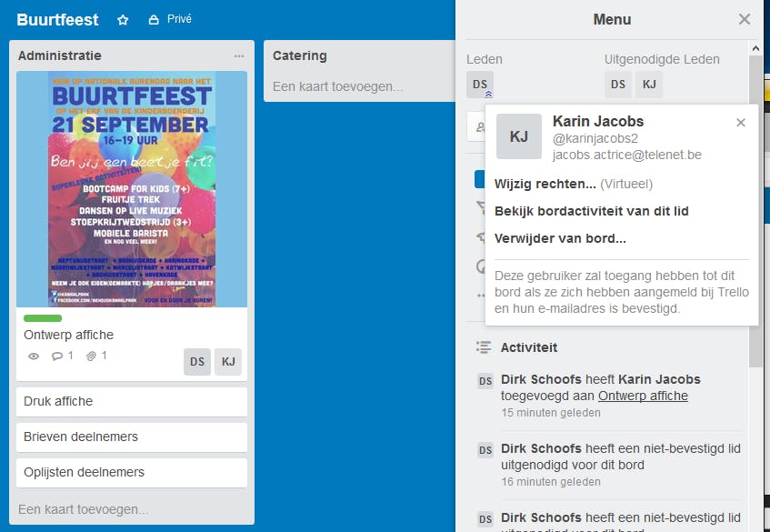Click the DS avatar under Leden
The width and height of the screenshot is (770, 532).
coord(480,85)
